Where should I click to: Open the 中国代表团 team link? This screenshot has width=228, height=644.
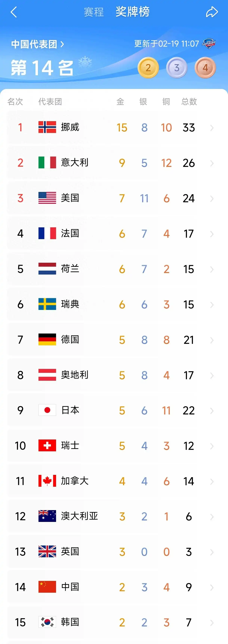click(x=37, y=44)
